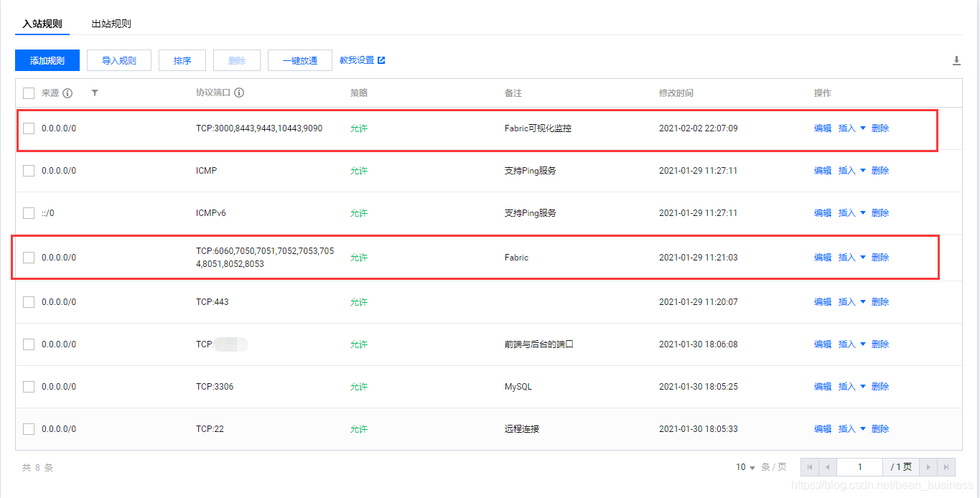
Task: Check the TCP:22 远程连接 rule checkbox
Action: pyautogui.click(x=29, y=429)
